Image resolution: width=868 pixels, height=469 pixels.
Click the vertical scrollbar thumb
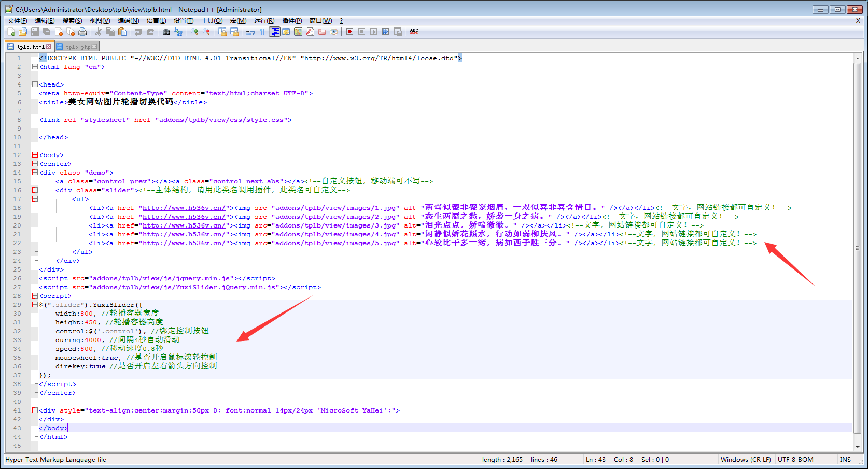858,248
